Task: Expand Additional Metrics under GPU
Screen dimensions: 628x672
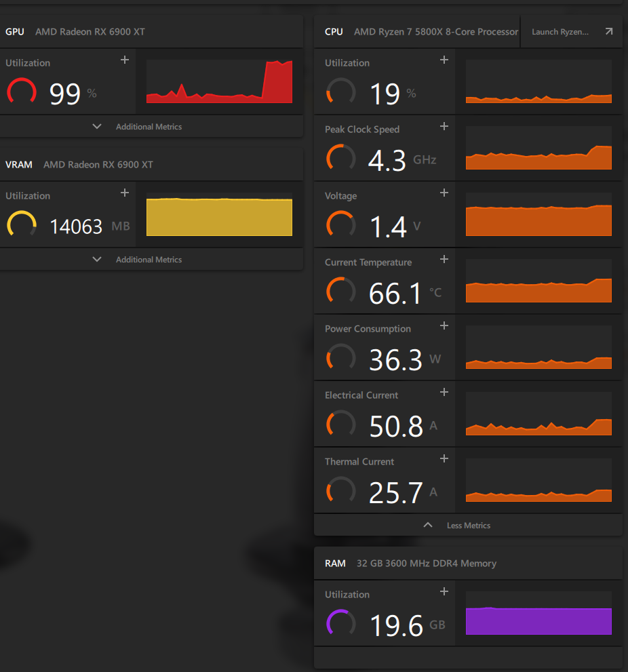Action: coord(138,126)
